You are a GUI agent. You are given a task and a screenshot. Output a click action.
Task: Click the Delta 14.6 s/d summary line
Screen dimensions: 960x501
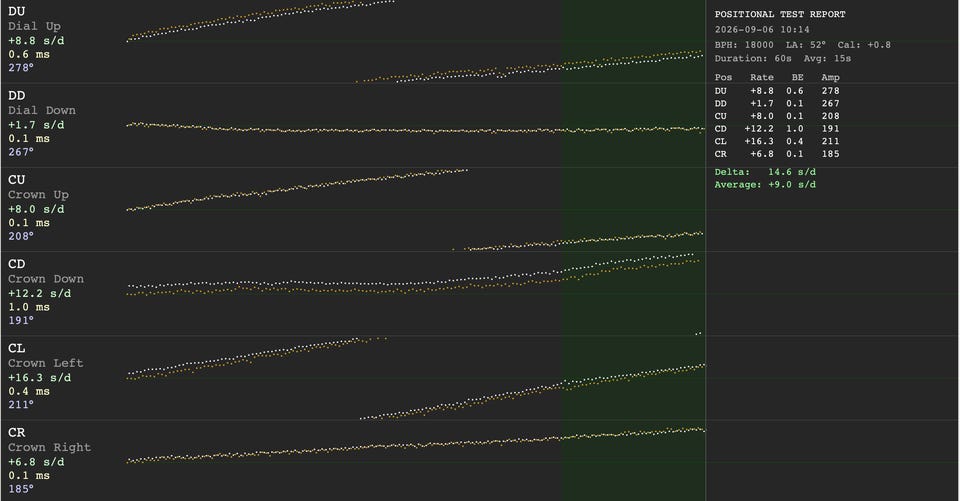[765, 172]
